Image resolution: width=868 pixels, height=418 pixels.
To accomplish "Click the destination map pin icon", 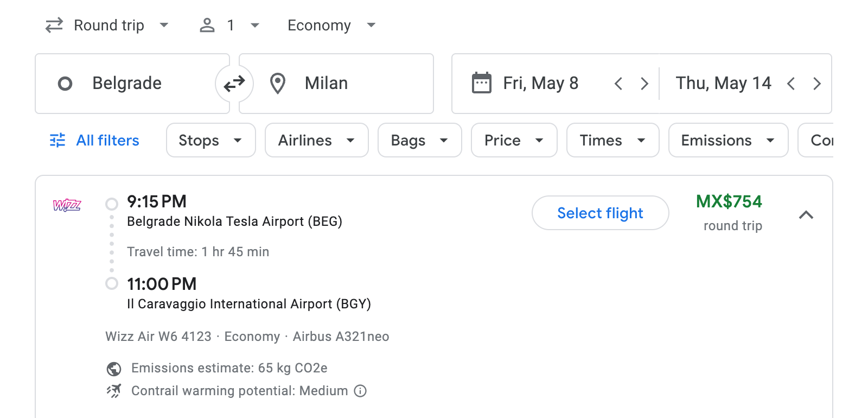I will [x=278, y=83].
